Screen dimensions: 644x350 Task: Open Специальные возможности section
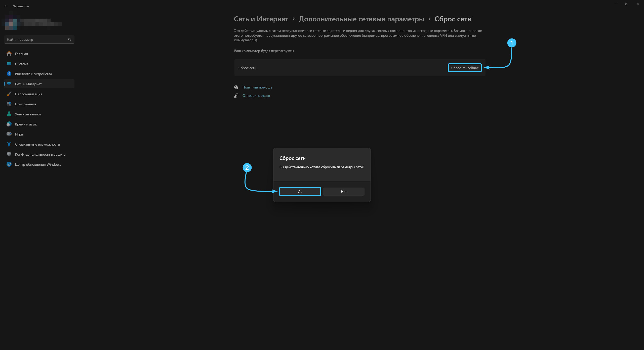[37, 144]
